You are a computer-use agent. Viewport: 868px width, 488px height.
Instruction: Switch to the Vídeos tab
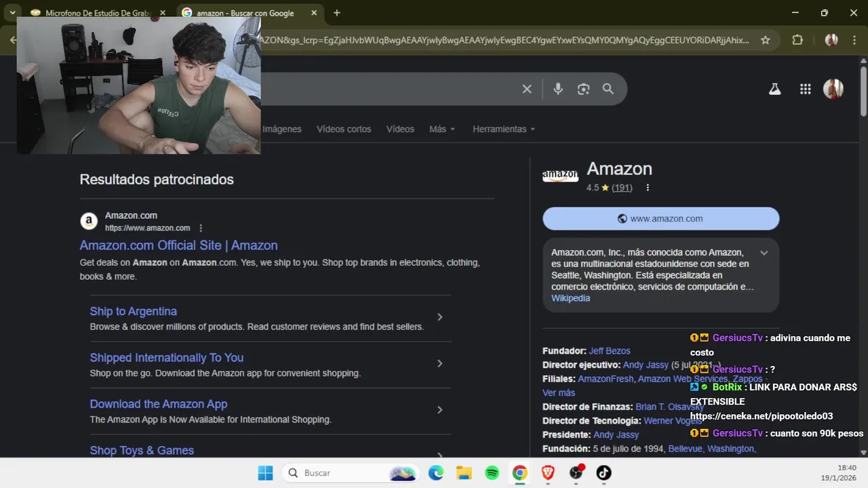(400, 129)
